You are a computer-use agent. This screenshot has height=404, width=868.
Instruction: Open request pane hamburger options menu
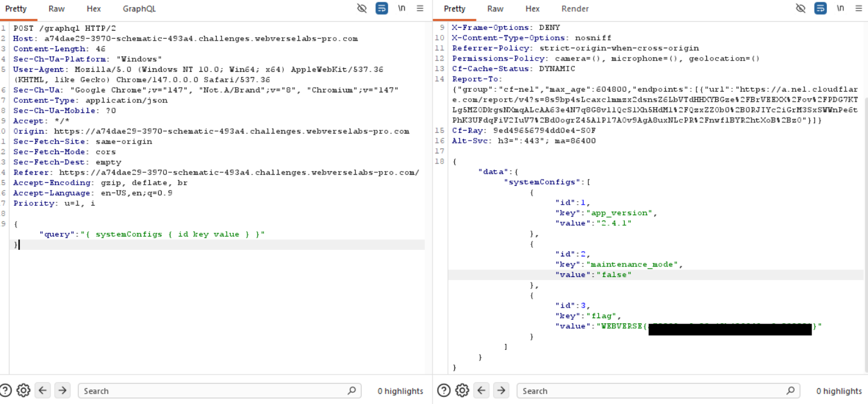pyautogui.click(x=420, y=9)
